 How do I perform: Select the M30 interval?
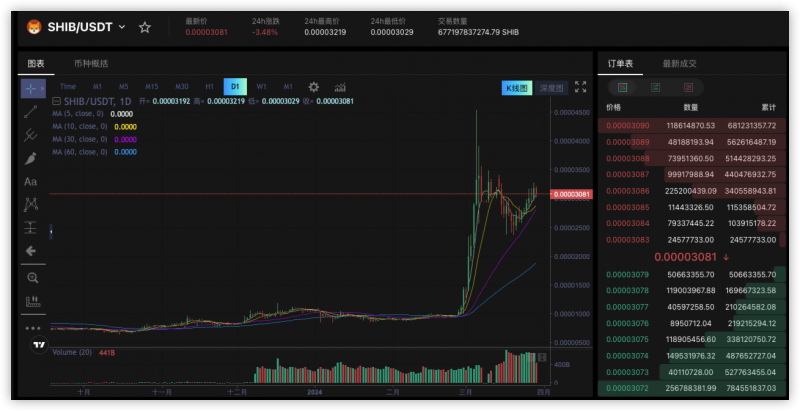click(x=182, y=87)
